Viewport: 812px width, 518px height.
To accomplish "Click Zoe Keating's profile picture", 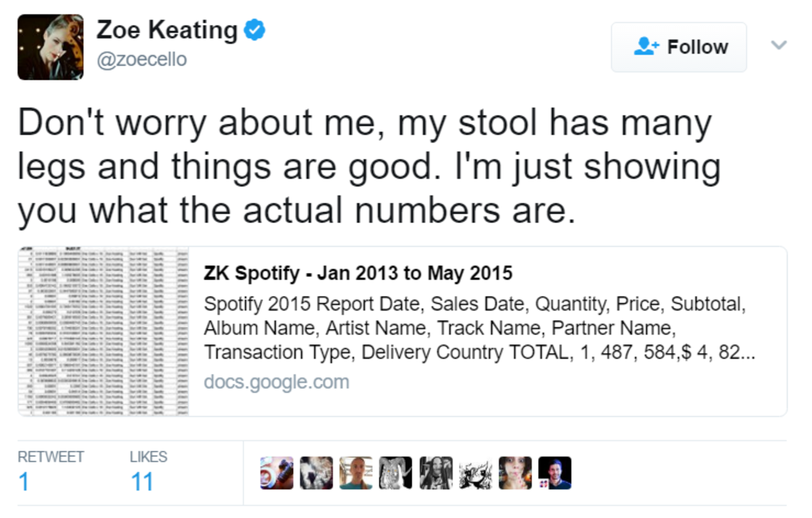I will (50, 47).
